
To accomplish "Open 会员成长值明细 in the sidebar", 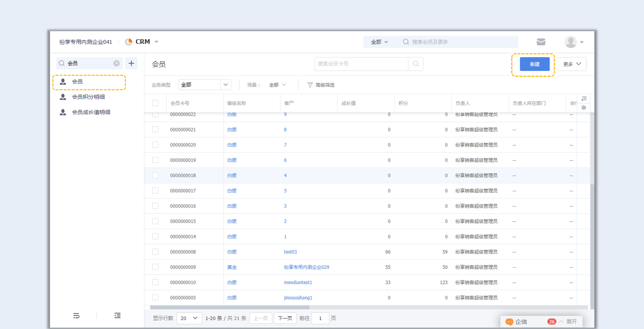I will tap(91, 112).
